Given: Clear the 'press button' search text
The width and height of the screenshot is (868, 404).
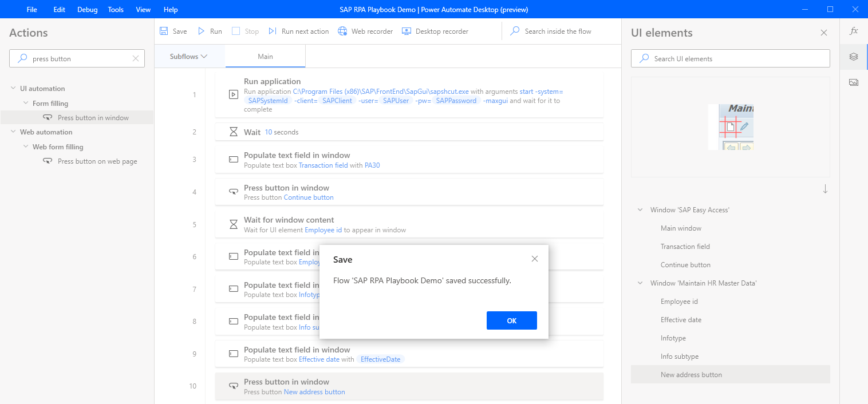Looking at the screenshot, I should point(136,58).
